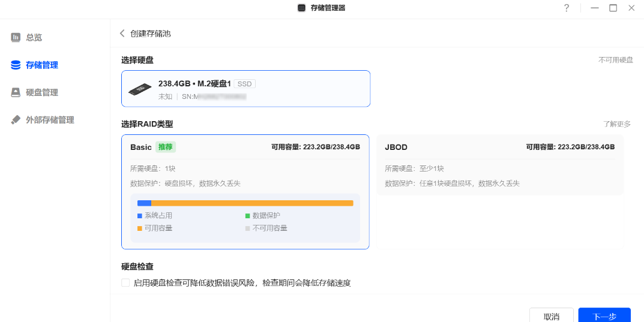
Task: Click the M.2 SSD drive thumbnail image
Action: [140, 89]
